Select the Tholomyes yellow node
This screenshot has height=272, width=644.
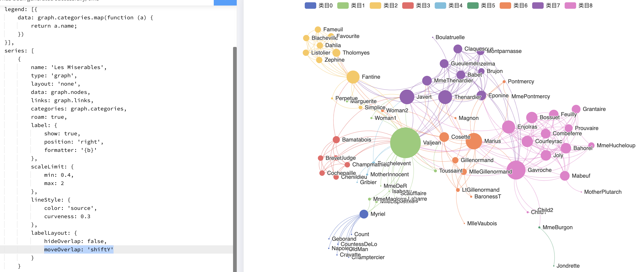point(336,53)
